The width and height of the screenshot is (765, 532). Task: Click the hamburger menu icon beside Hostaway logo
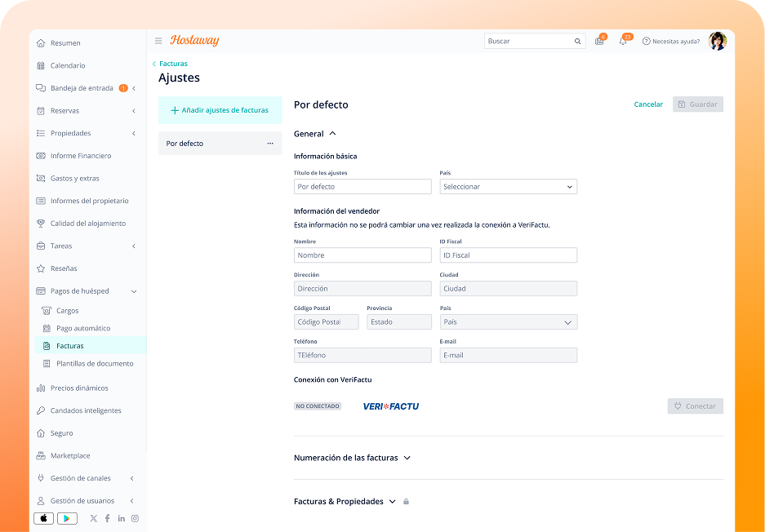coord(158,41)
